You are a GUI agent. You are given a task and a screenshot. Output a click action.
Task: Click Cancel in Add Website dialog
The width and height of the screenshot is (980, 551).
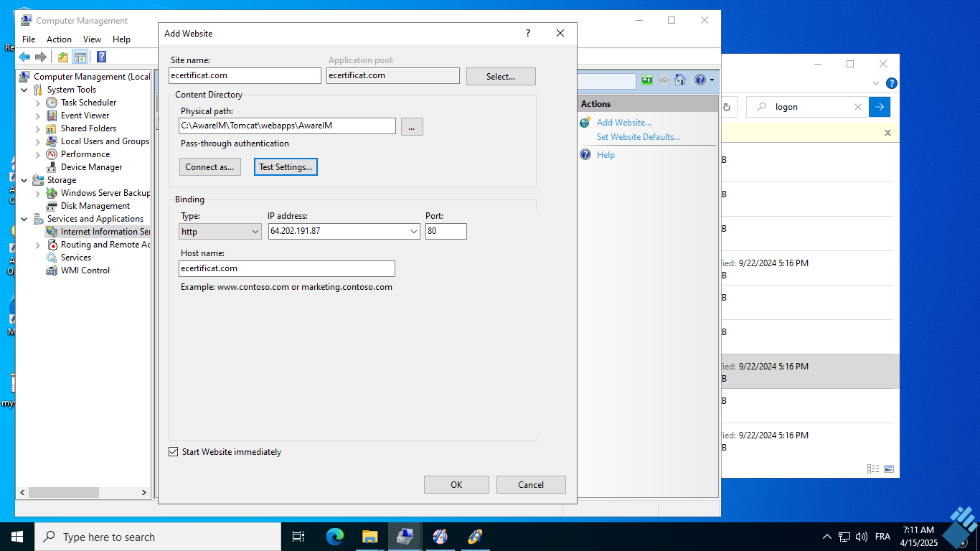[x=531, y=484]
